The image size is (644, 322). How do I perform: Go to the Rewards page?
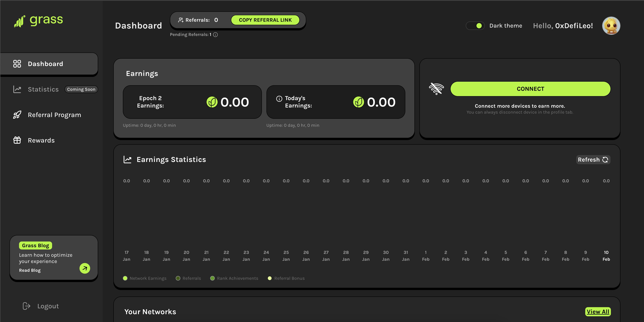coord(41,140)
